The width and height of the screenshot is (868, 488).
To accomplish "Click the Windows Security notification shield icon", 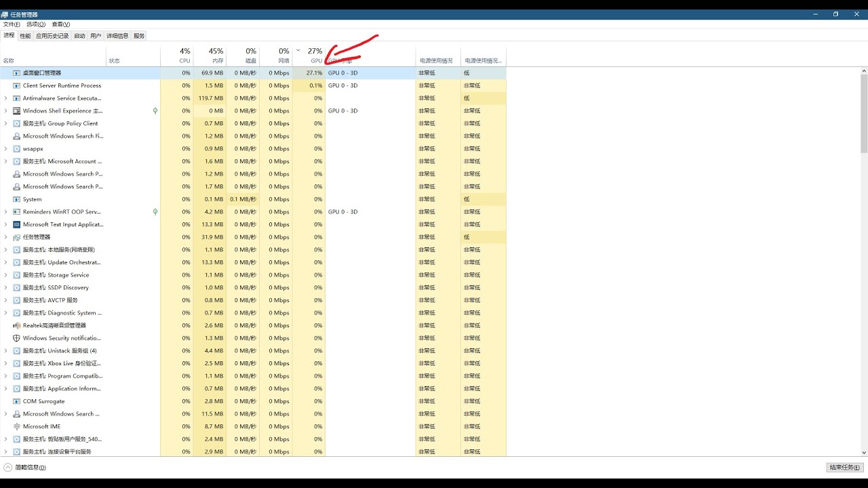I will click(17, 338).
